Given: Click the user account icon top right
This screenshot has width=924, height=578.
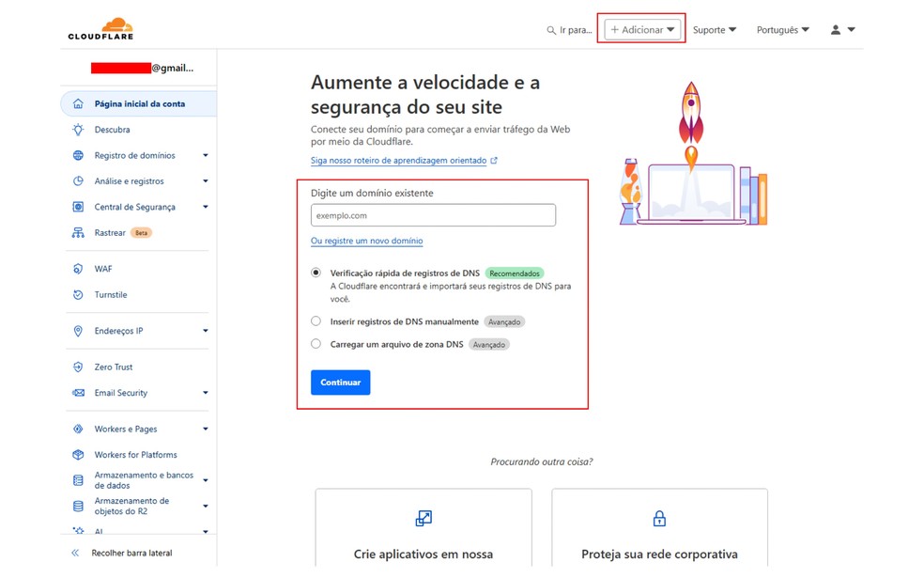Looking at the screenshot, I should (x=837, y=29).
